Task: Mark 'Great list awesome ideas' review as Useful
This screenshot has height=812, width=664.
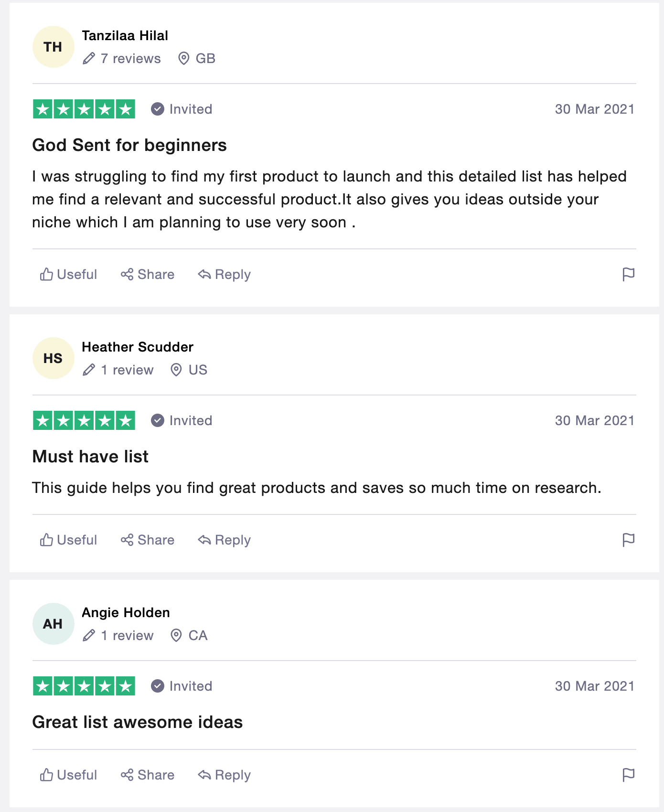Action: (x=69, y=775)
